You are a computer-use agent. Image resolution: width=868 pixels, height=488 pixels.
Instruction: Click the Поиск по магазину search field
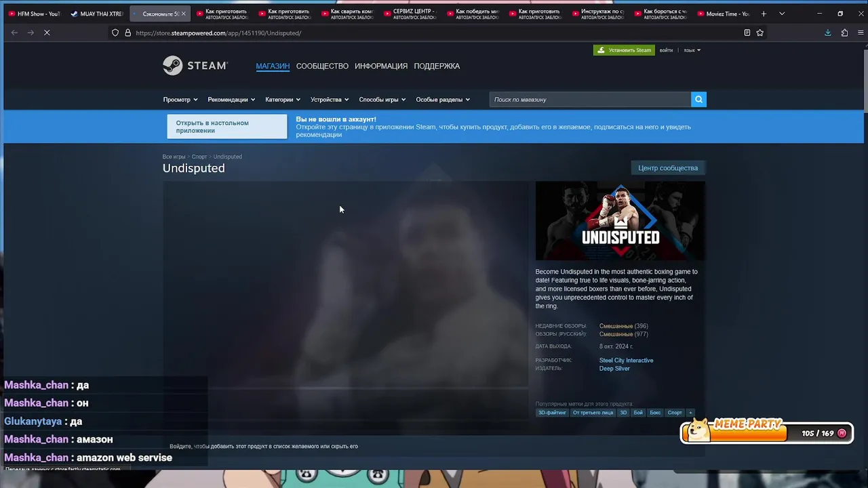coord(590,100)
